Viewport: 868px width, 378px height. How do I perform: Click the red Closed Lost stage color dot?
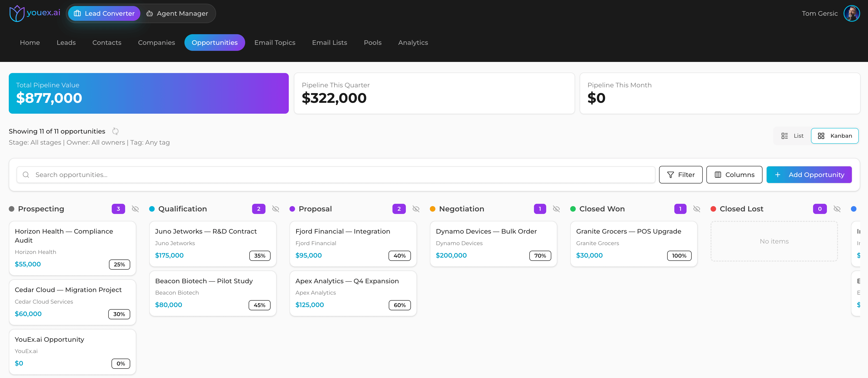[713, 209]
